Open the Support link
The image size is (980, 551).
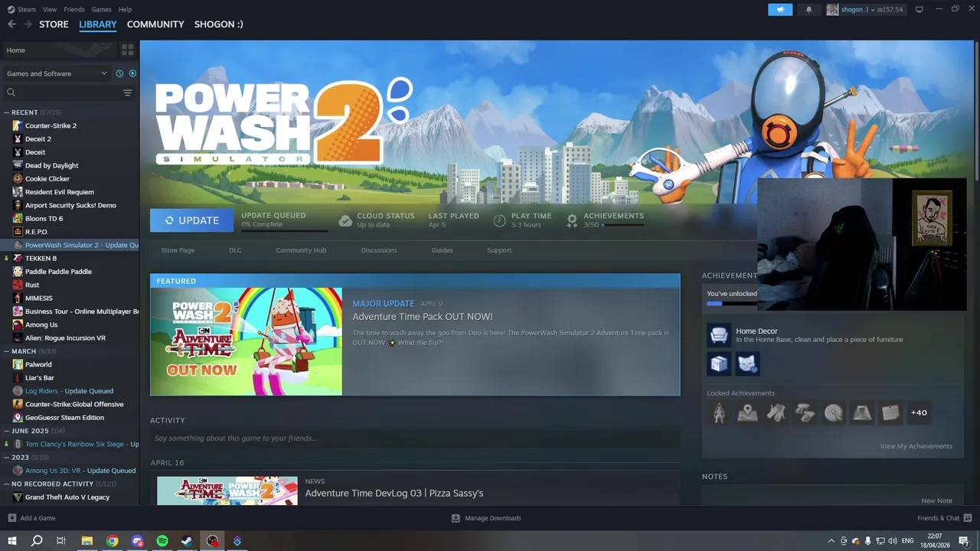coord(499,250)
